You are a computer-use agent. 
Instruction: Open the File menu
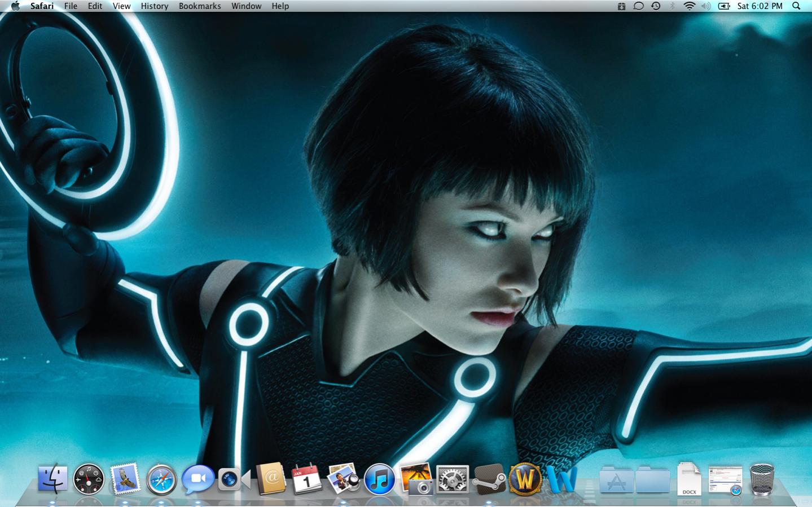tap(71, 6)
